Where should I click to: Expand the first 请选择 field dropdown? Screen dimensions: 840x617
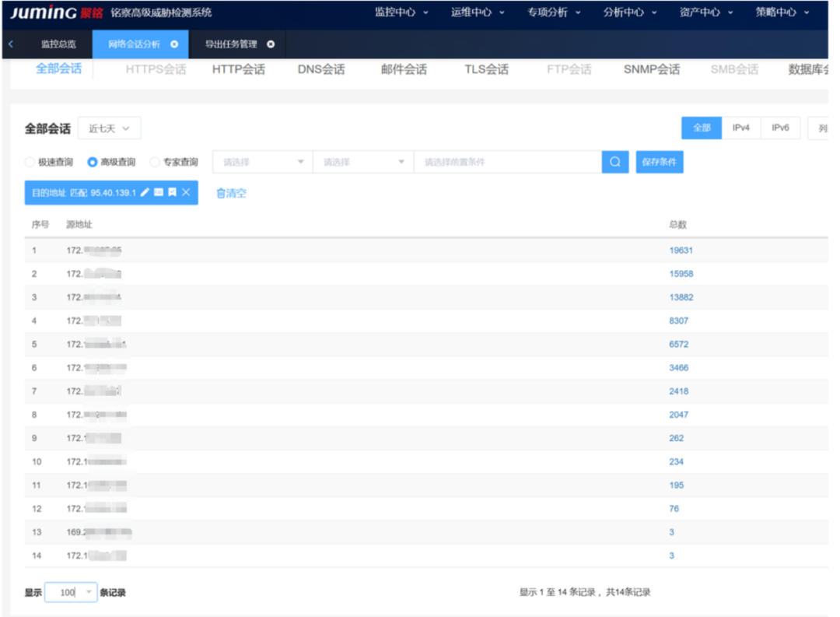262,162
